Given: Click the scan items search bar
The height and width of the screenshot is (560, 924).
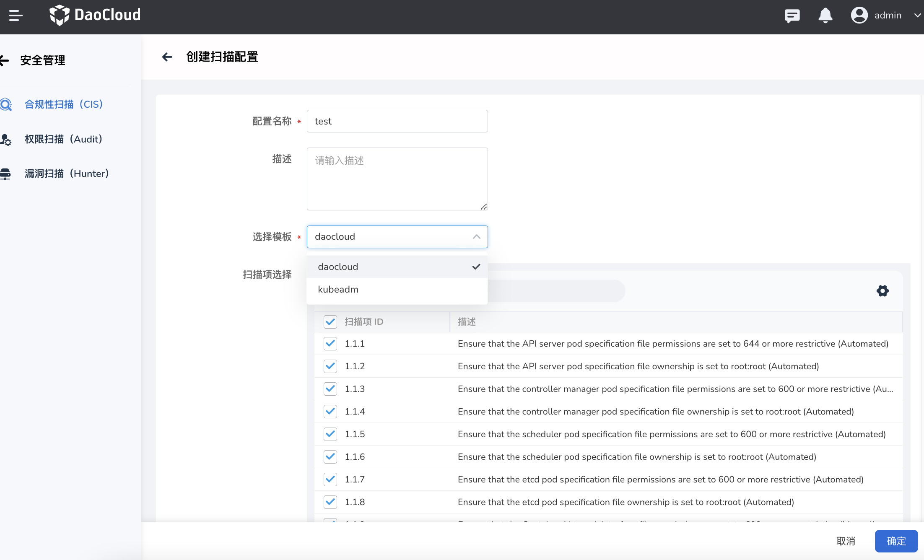Looking at the screenshot, I should click(555, 291).
